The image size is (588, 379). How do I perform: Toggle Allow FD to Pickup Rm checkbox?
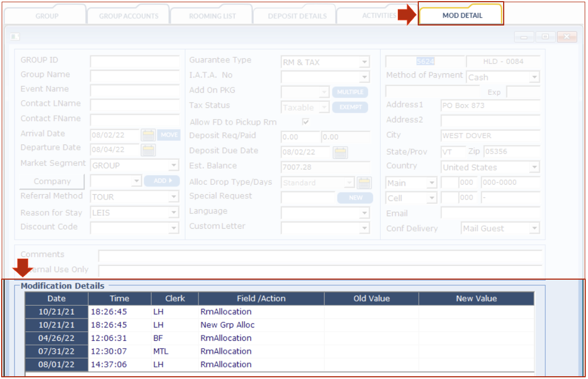tap(306, 122)
